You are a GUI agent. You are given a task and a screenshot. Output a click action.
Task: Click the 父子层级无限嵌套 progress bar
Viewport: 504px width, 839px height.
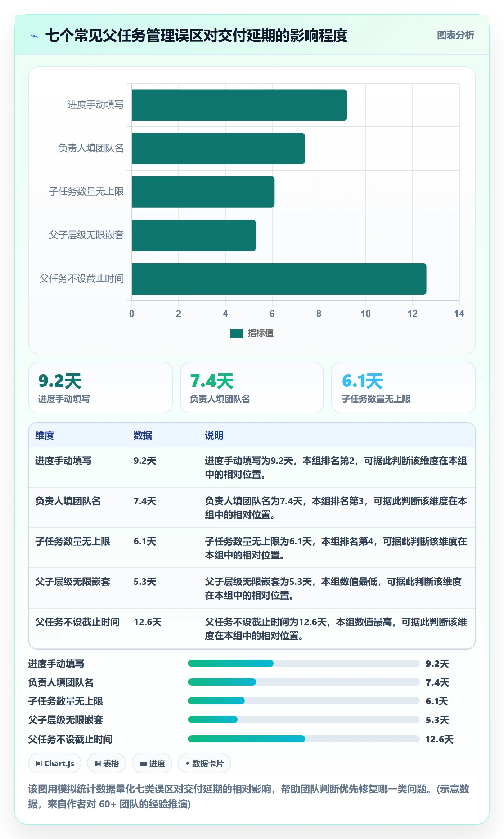point(303,719)
